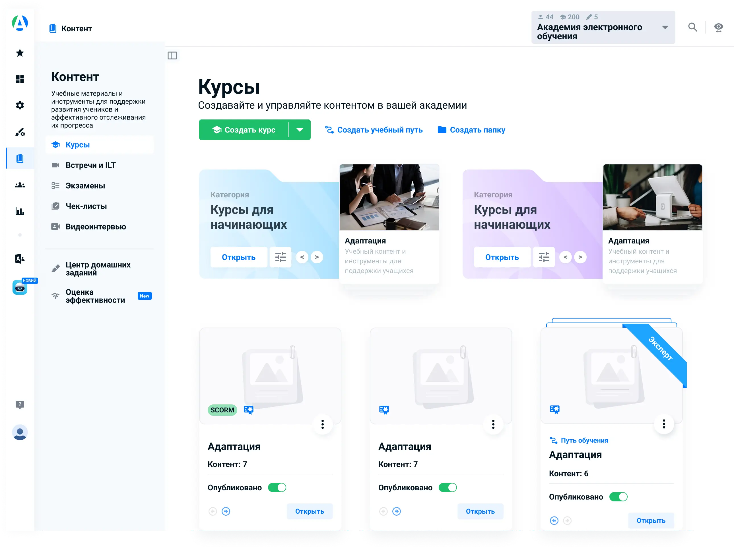The image size is (734, 560).
Task: Click the certificate badge icon on the second course card
Action: tap(384, 410)
